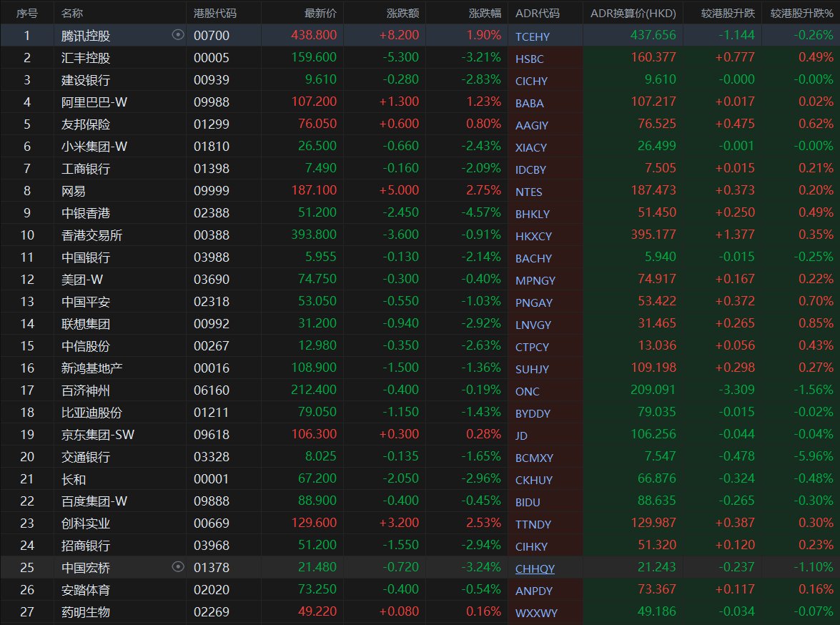Image resolution: width=840 pixels, height=625 pixels.
Task: Select the 美团-W stock name
Action: (x=82, y=280)
